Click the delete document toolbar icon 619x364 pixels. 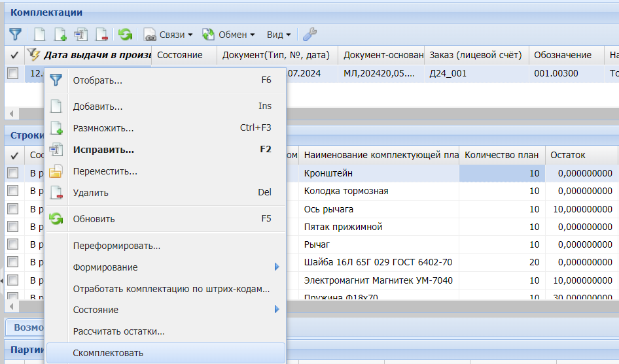coord(101,34)
